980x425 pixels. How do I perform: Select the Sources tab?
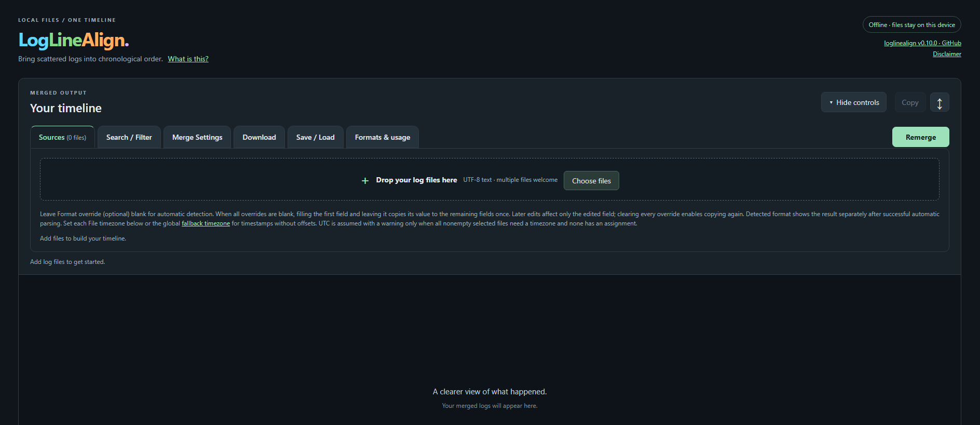(x=62, y=137)
